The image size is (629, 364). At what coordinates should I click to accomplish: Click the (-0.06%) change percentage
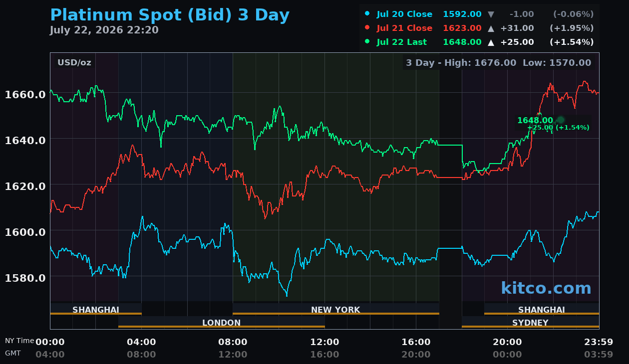573,14
